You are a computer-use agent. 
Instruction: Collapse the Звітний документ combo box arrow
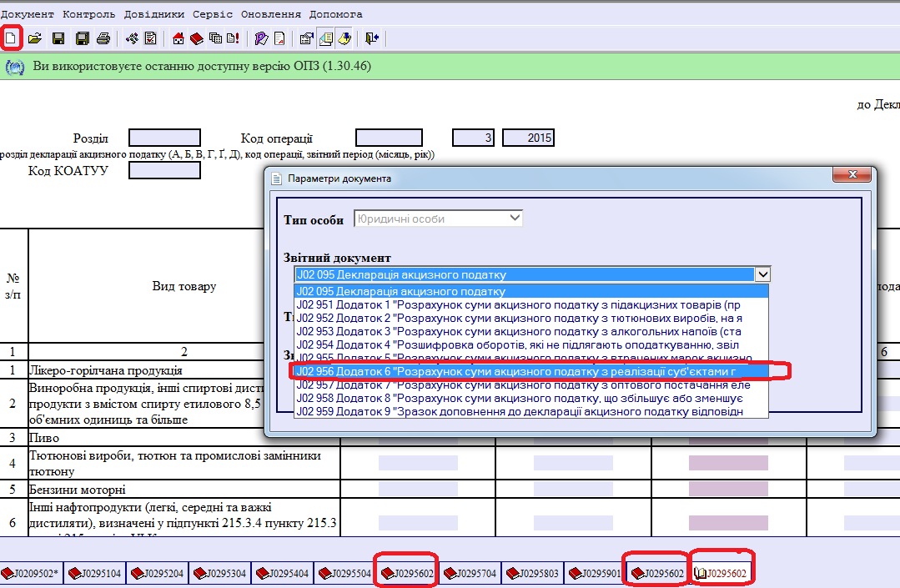coord(762,274)
